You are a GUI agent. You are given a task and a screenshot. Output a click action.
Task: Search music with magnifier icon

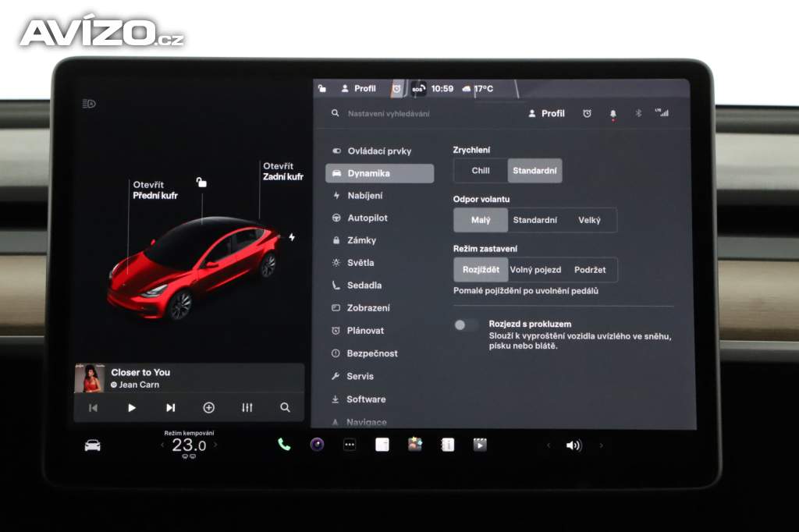(285, 407)
